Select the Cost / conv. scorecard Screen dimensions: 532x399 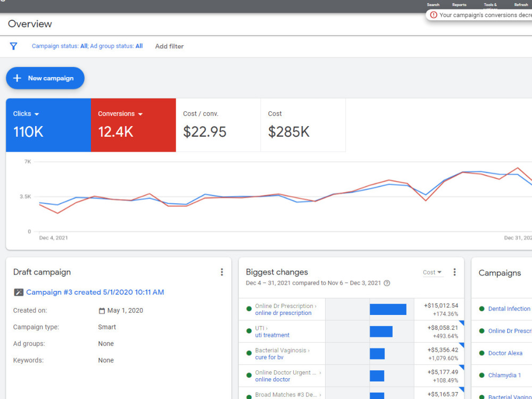pyautogui.click(x=218, y=125)
